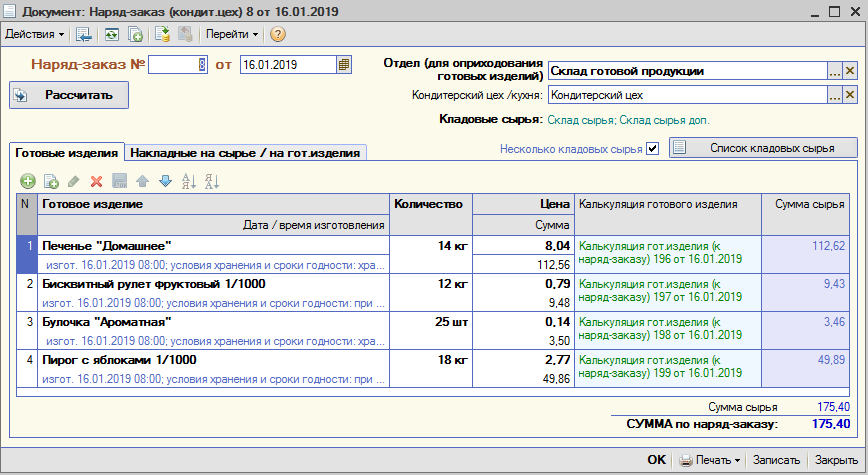Image resolution: width=868 pixels, height=475 pixels.
Task: Edit the current row with the pencil icon
Action: 74,181
